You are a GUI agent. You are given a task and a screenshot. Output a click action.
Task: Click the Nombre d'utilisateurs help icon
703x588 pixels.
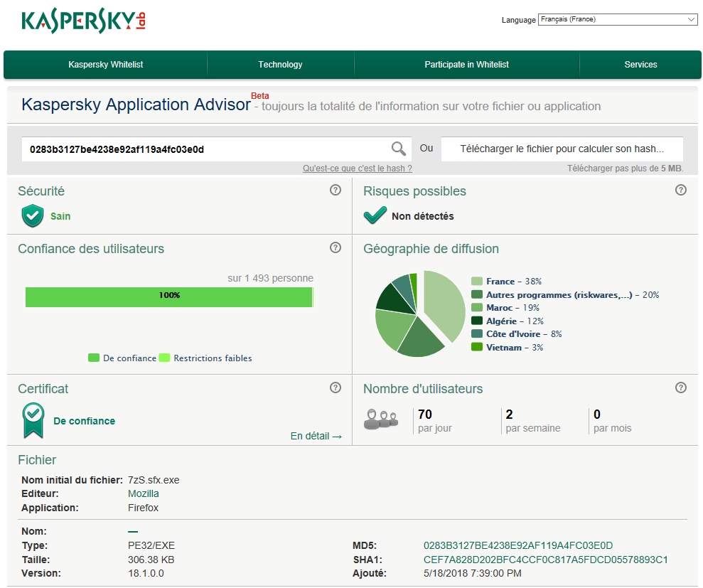coord(680,387)
